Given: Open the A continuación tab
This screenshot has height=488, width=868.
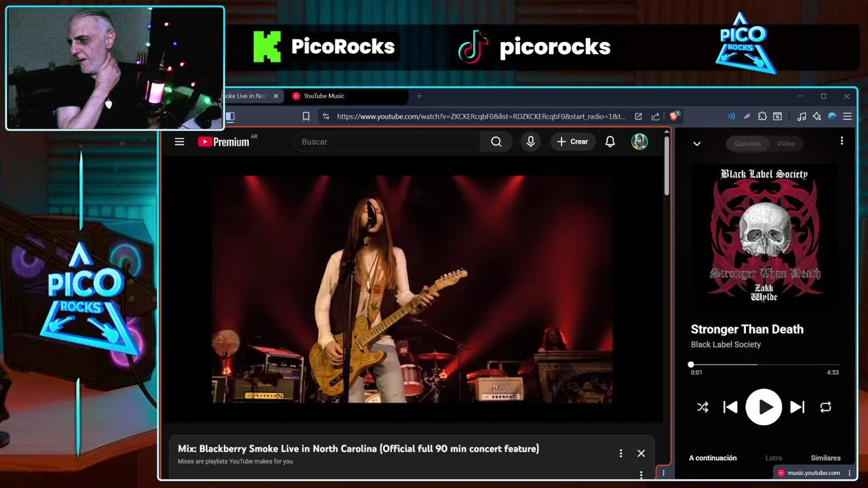Looking at the screenshot, I should pyautogui.click(x=713, y=458).
